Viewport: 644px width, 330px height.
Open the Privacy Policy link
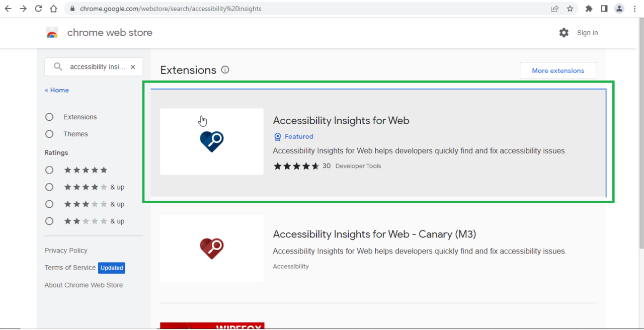(x=66, y=251)
